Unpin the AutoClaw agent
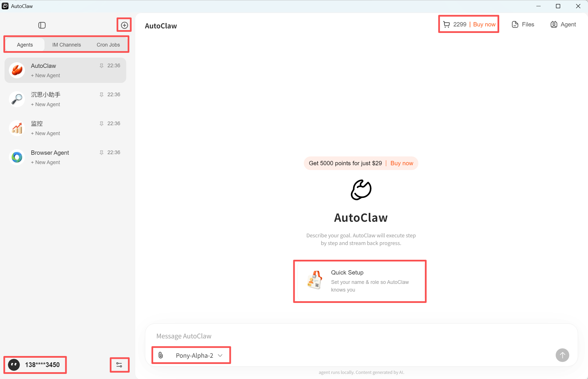588x379 pixels. 101,66
